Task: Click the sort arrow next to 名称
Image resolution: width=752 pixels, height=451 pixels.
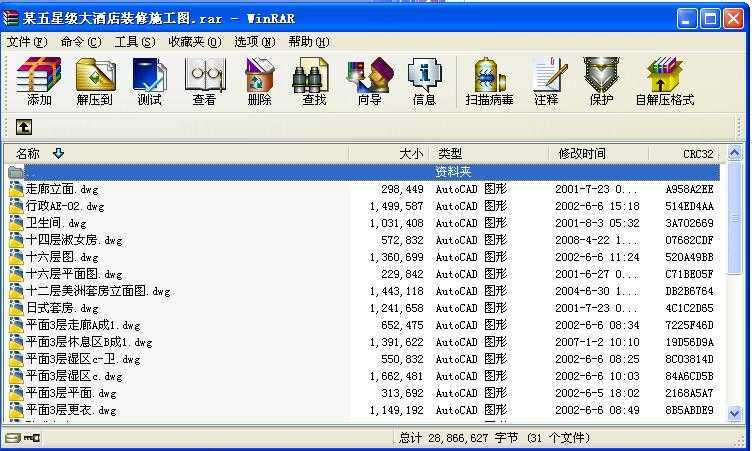Action: (x=59, y=154)
